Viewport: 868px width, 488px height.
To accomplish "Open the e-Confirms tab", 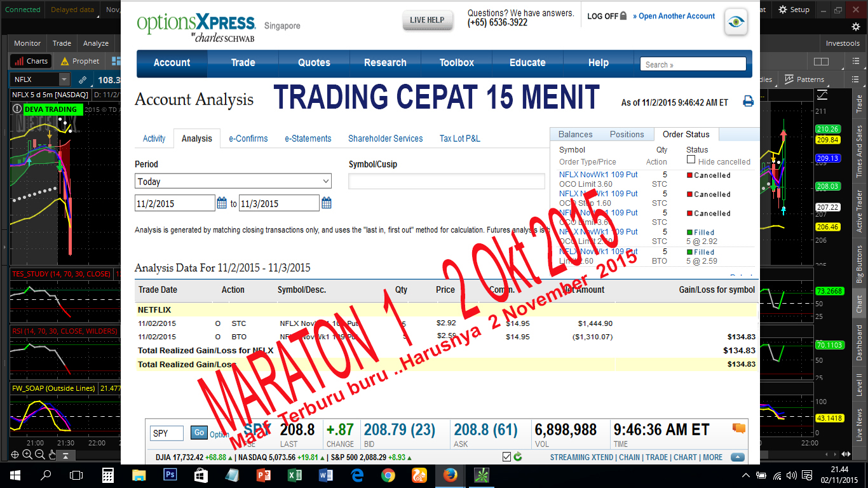I will (248, 139).
